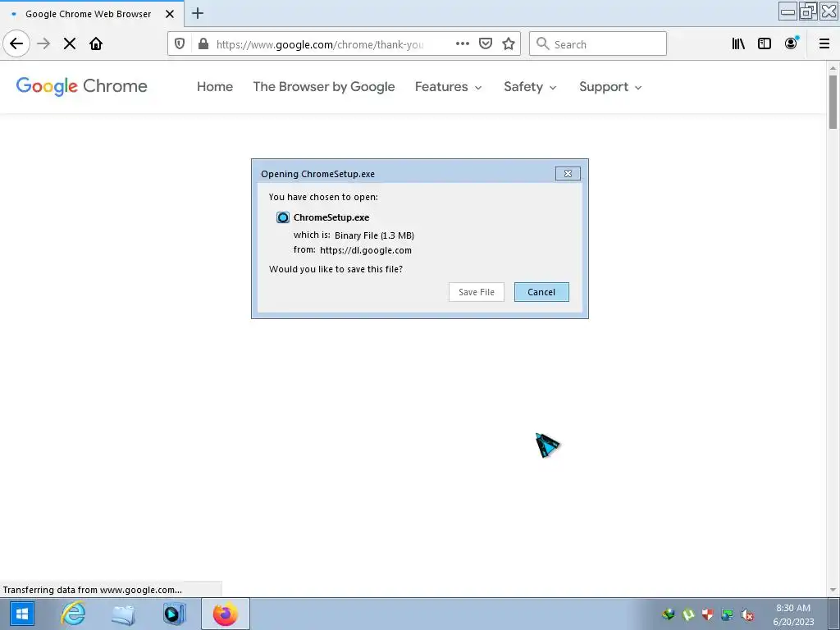Open File Explorer from taskbar
The height and width of the screenshot is (630, 840).
[x=123, y=614]
